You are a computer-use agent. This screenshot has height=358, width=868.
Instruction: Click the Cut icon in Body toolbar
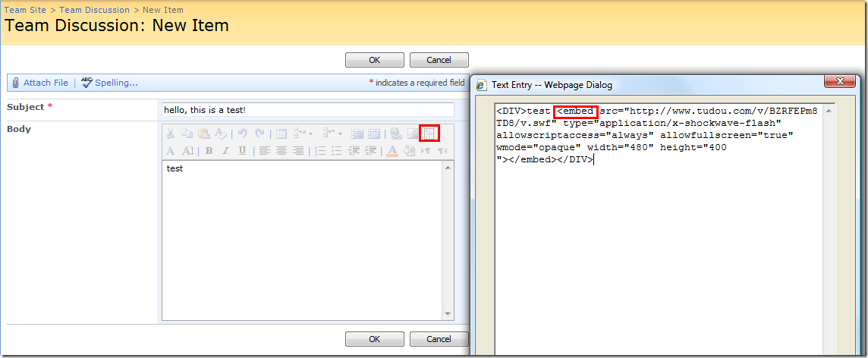pyautogui.click(x=170, y=133)
